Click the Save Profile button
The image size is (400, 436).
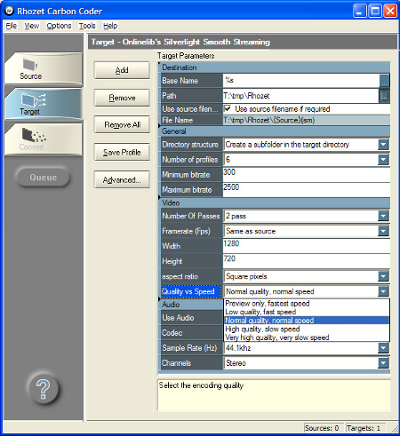pos(122,152)
